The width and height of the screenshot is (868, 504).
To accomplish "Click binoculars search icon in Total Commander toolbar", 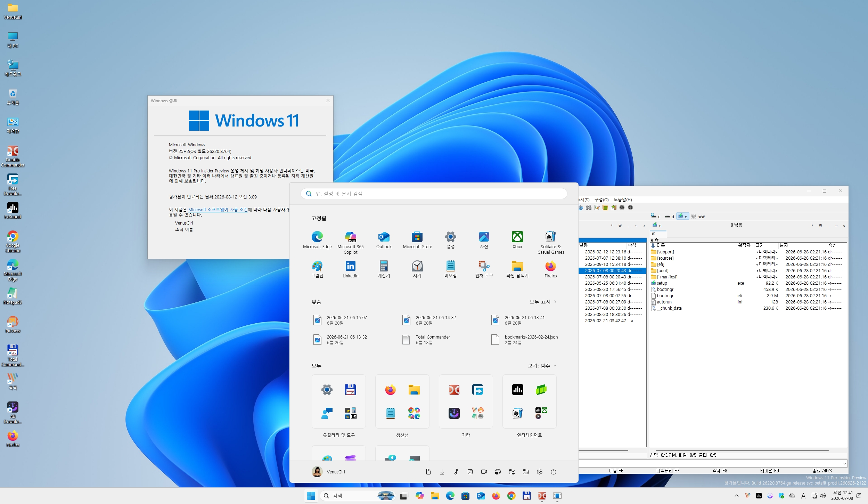I will click(x=589, y=208).
